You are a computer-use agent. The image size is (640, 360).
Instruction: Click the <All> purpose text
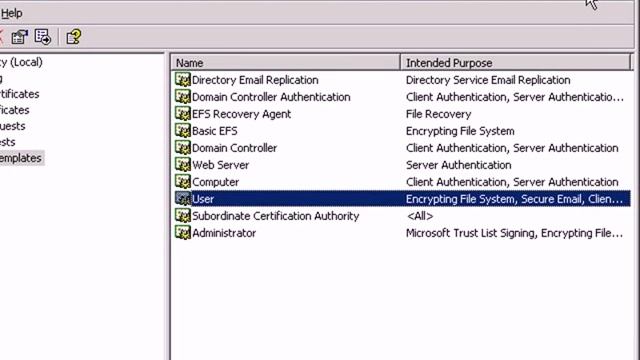point(420,216)
